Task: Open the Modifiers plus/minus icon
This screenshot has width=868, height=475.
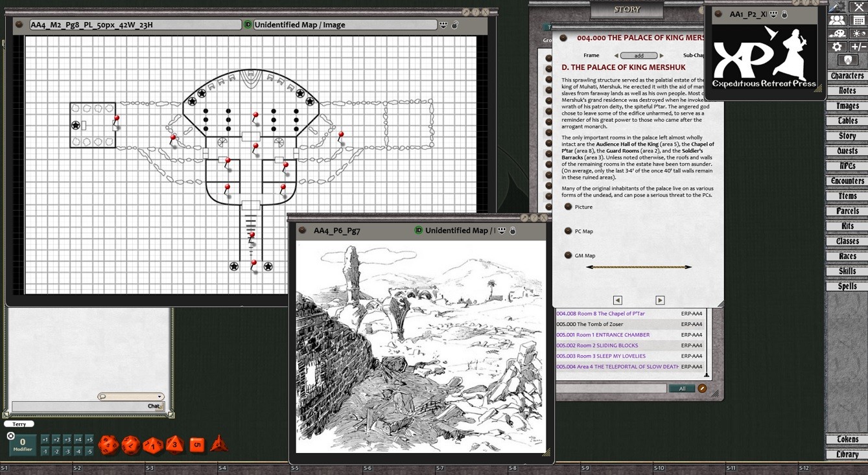Action: [x=858, y=47]
